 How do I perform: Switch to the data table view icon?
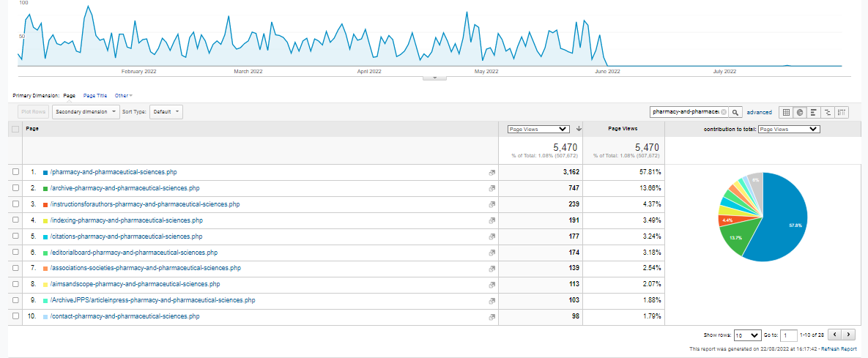pyautogui.click(x=787, y=112)
